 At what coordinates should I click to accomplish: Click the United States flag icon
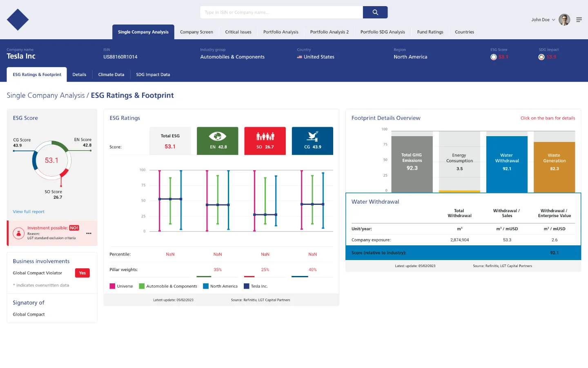tap(299, 57)
